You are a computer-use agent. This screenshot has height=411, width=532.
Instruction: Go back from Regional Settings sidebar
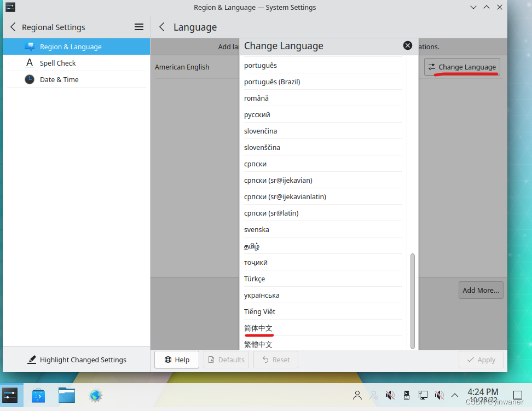tap(13, 27)
